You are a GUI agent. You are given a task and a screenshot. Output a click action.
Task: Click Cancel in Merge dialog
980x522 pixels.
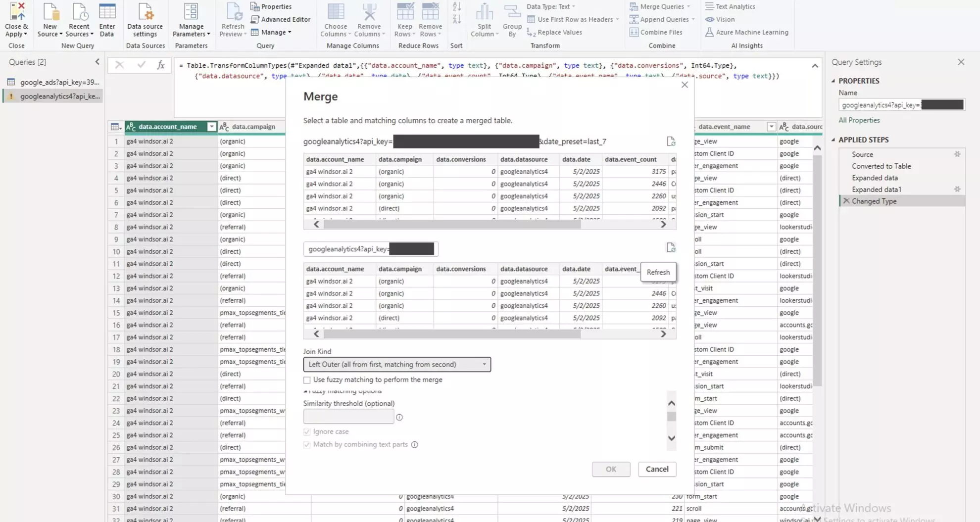(657, 469)
